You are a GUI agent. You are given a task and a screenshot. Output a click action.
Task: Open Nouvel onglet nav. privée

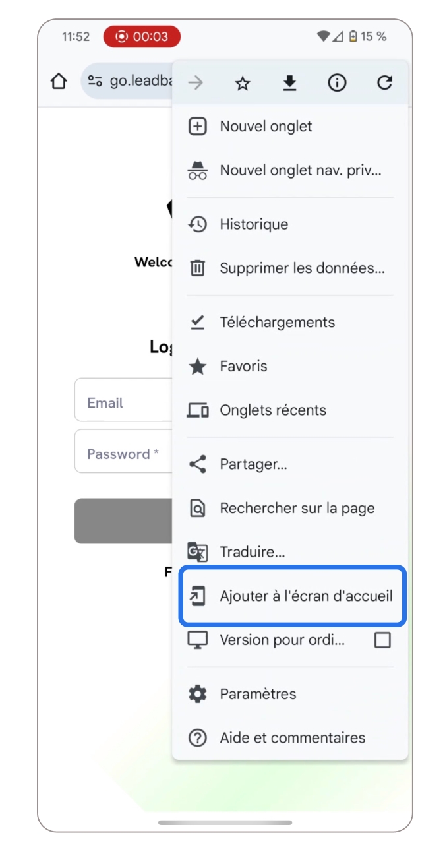tap(300, 171)
